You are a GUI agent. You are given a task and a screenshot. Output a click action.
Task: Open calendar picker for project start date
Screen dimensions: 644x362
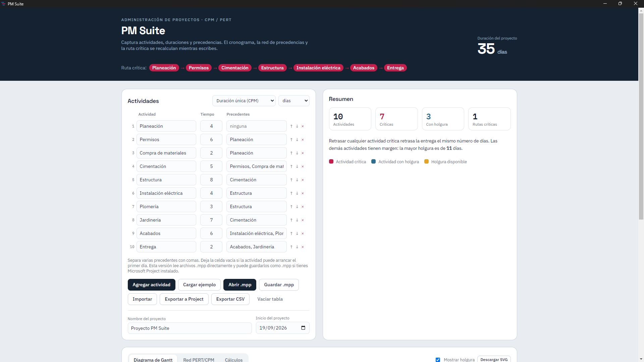pos(303,328)
